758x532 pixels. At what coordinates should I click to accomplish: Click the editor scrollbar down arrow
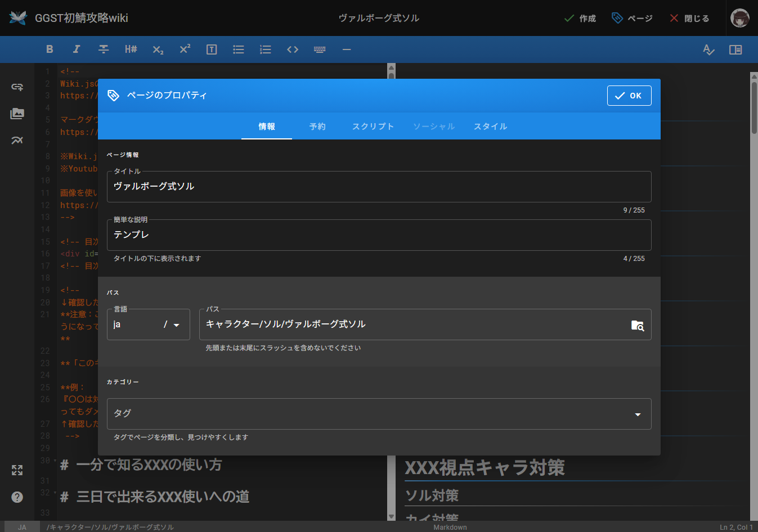pyautogui.click(x=392, y=517)
